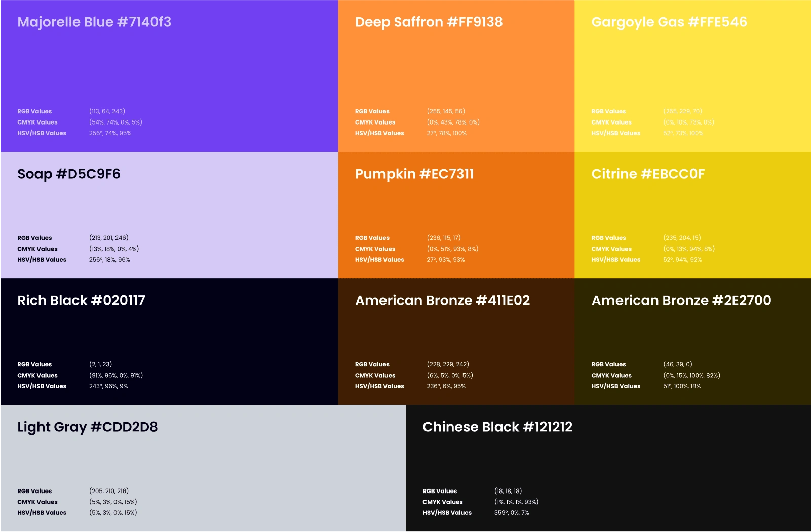The height and width of the screenshot is (532, 811).
Task: Select RGB value '(236, 115, 17)'
Action: click(x=444, y=238)
